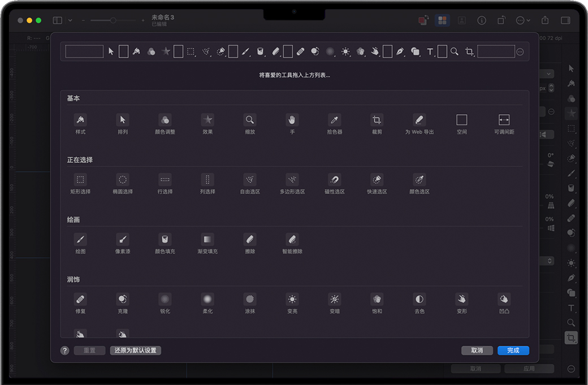This screenshot has width=588, height=385.
Task: Pick the 渐变填充 gradient fill tool
Action: (x=207, y=240)
